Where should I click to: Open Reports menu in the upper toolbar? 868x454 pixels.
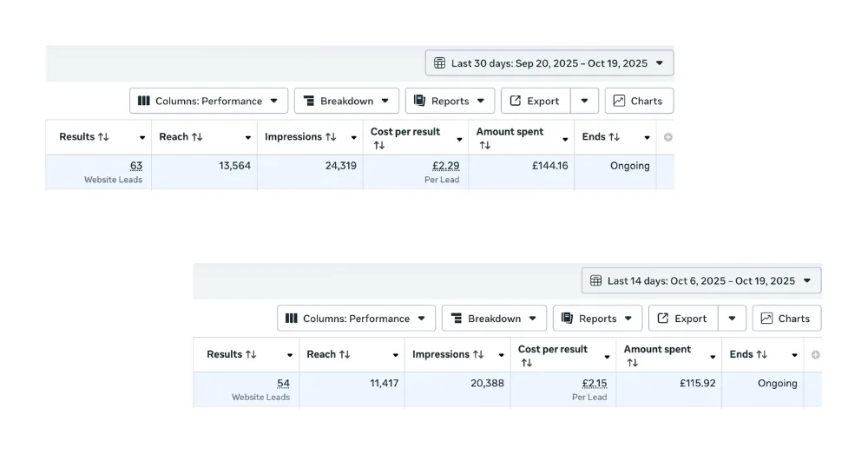click(x=450, y=101)
